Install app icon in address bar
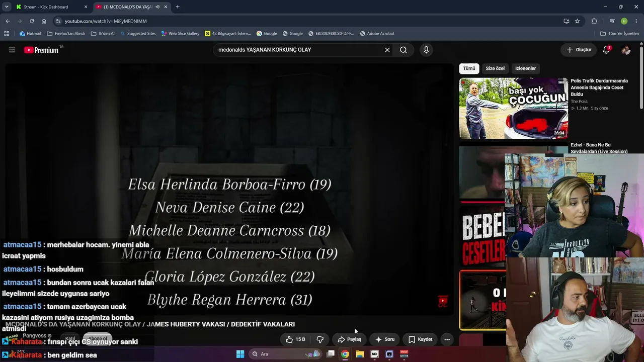The width and height of the screenshot is (644, 362). (x=567, y=21)
